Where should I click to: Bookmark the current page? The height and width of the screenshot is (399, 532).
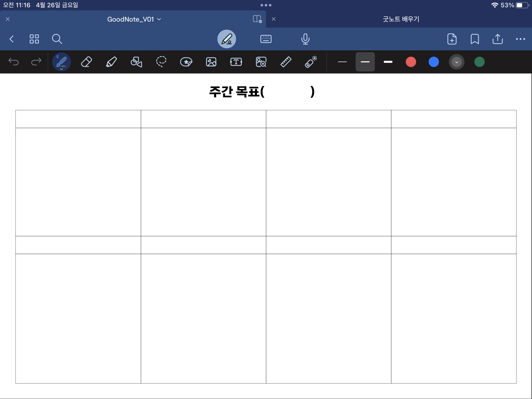475,39
